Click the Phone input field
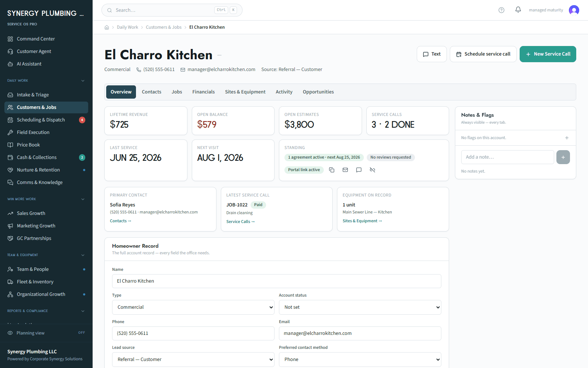The width and height of the screenshot is (588, 368). 193,333
